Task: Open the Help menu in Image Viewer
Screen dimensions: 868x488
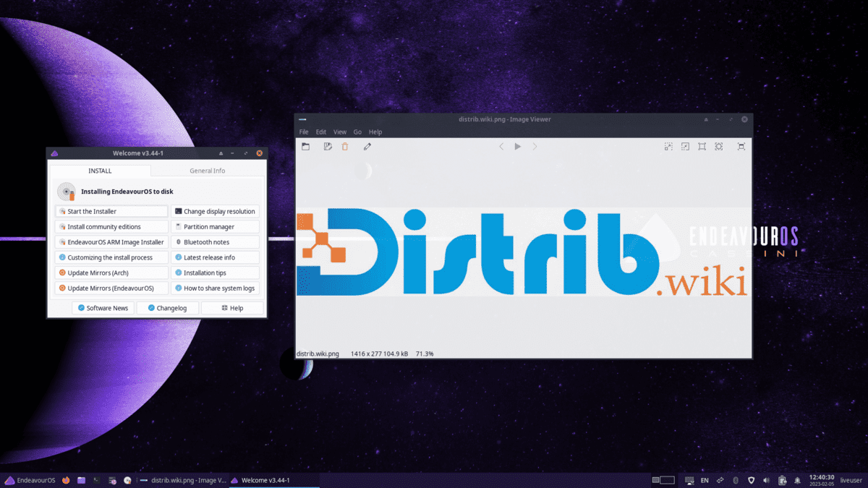Action: point(375,132)
